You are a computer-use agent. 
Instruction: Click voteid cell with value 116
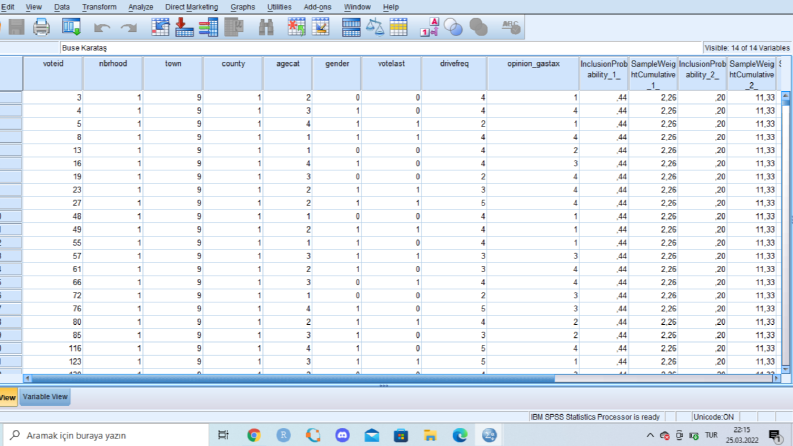pyautogui.click(x=53, y=348)
